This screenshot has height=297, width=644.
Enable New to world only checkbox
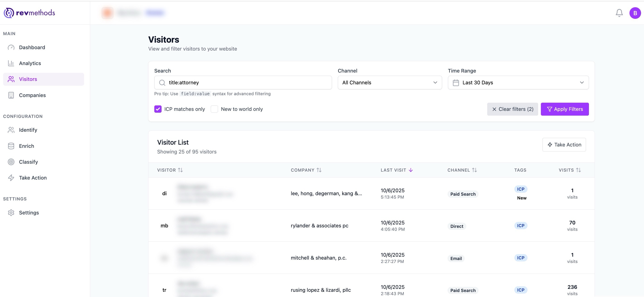[214, 109]
